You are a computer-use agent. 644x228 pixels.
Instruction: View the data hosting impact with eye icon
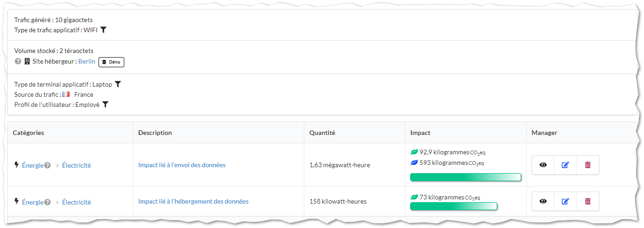(543, 201)
